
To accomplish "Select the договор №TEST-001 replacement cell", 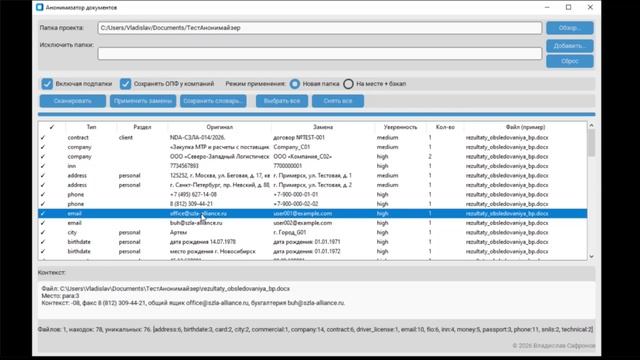I will 299,138.
